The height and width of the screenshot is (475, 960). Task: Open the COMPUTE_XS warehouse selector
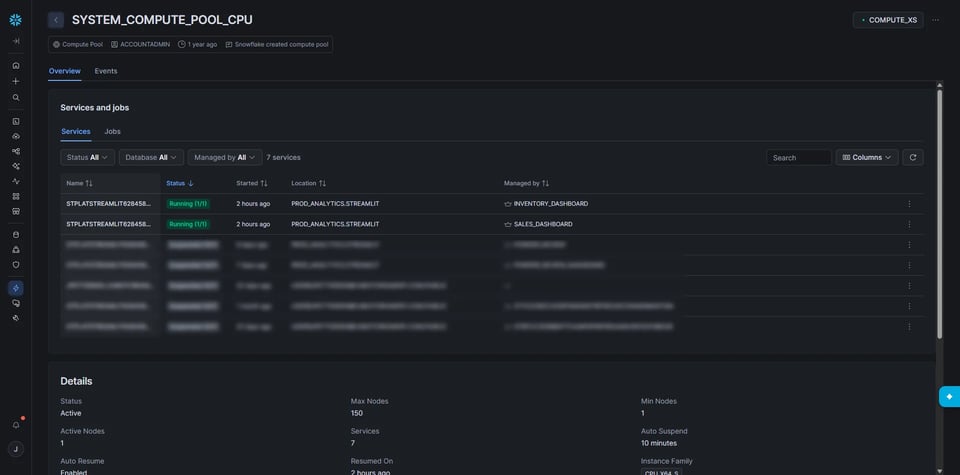pos(888,20)
